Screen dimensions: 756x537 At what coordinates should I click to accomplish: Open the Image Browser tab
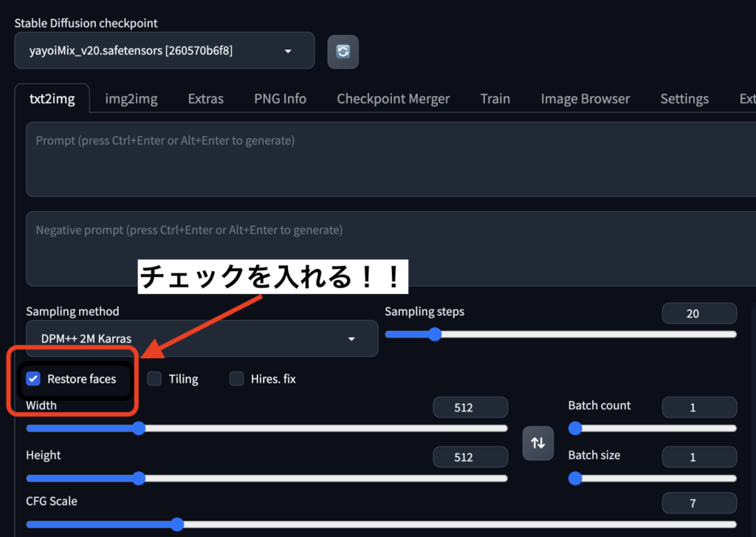pyautogui.click(x=585, y=99)
